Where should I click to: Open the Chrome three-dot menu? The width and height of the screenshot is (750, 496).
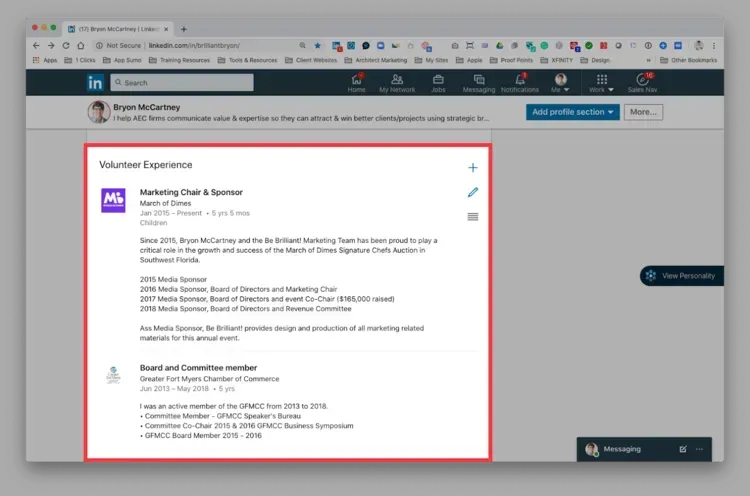714,45
